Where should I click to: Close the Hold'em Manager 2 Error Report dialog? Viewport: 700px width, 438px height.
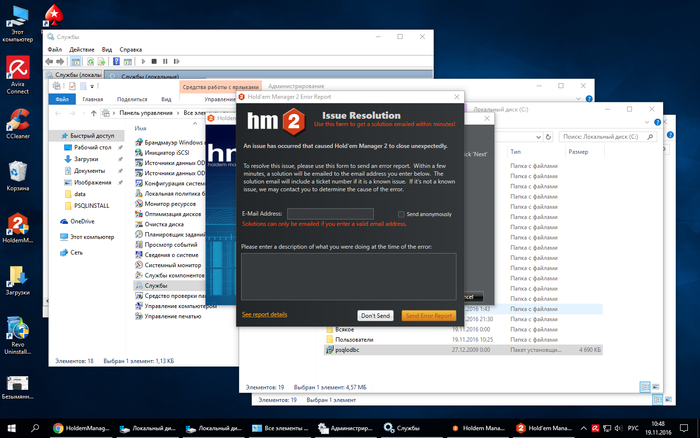pyautogui.click(x=457, y=97)
